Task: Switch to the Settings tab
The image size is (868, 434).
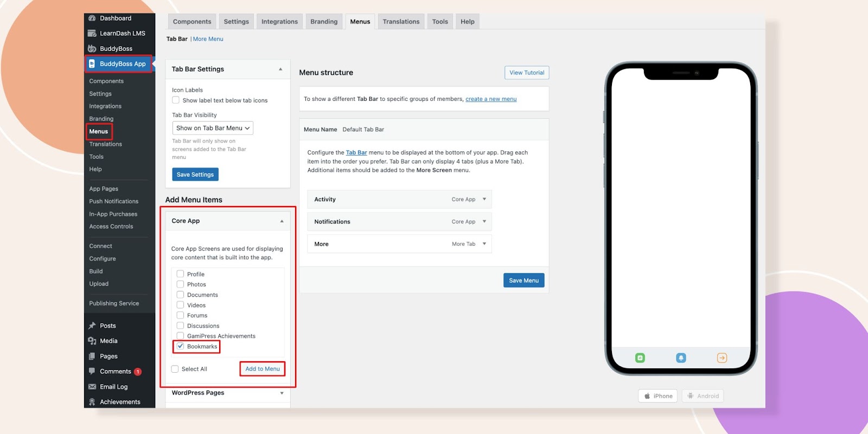Action: tap(237, 22)
